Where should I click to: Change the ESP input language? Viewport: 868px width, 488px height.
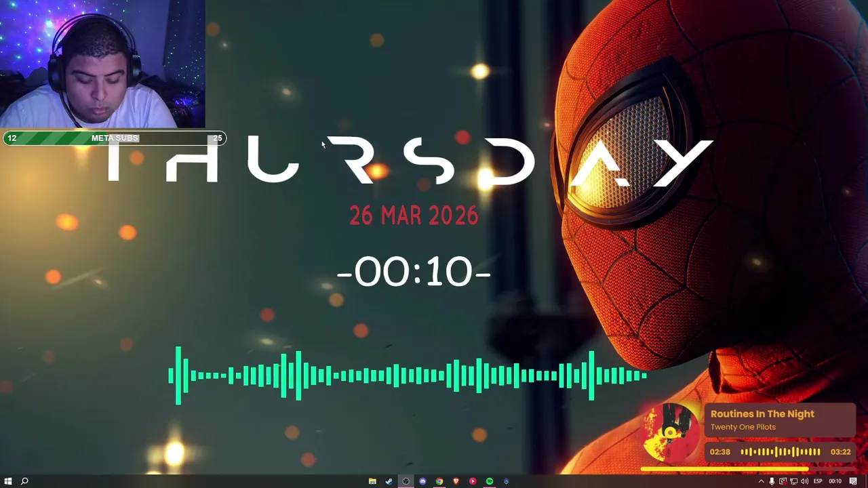pyautogui.click(x=818, y=481)
